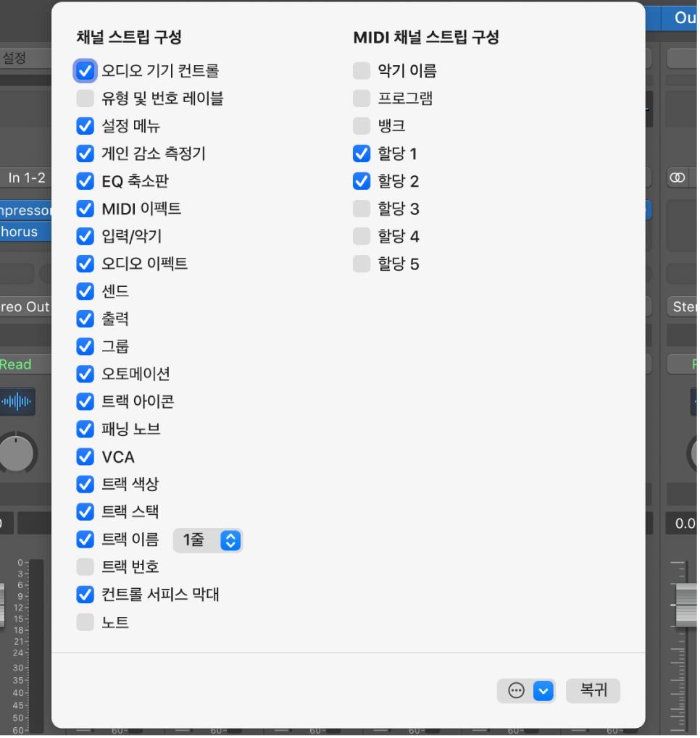
Task: Enable 프로그램 checkbox
Action: pos(362,98)
